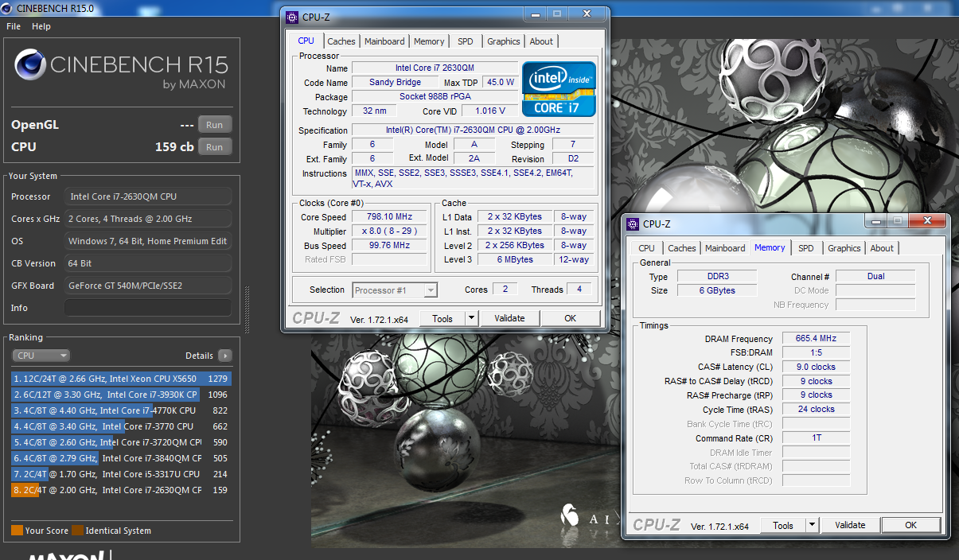Screen dimensions: 959x560
Task: Click the brown Identical System legend swatch
Action: click(77, 531)
